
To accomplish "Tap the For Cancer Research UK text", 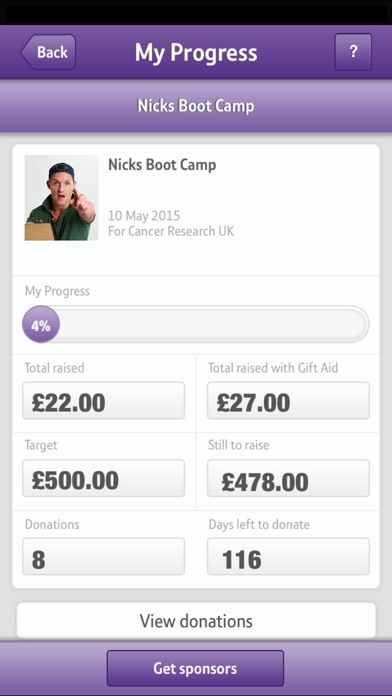I will [x=171, y=231].
